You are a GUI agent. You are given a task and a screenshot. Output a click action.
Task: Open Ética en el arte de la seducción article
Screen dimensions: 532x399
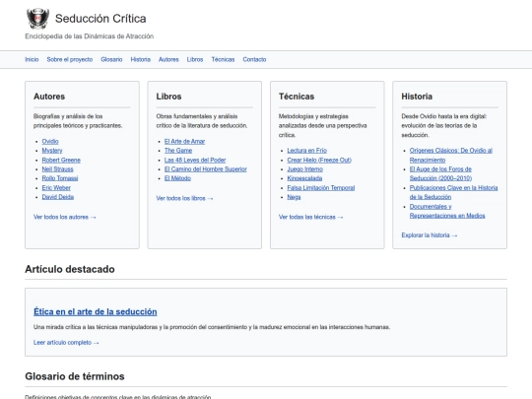click(x=95, y=311)
